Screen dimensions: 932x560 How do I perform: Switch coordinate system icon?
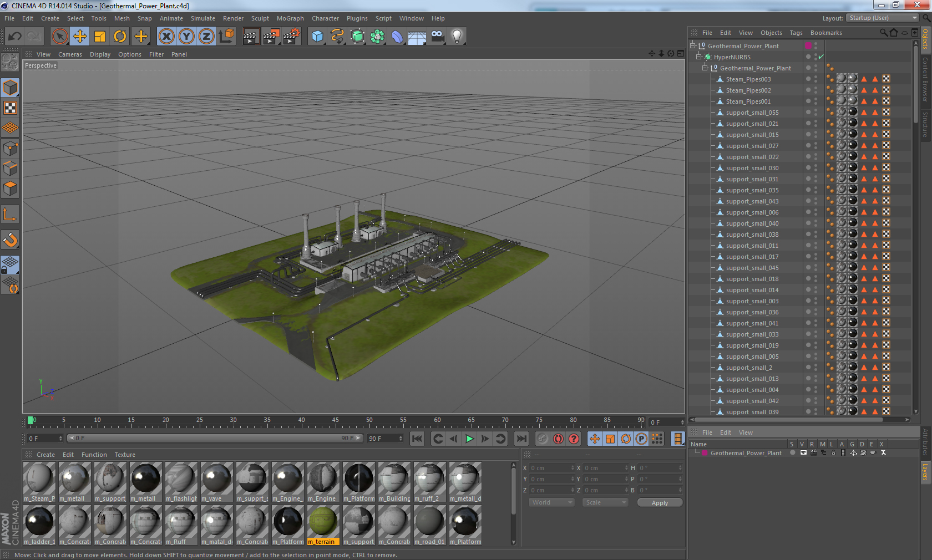click(226, 37)
